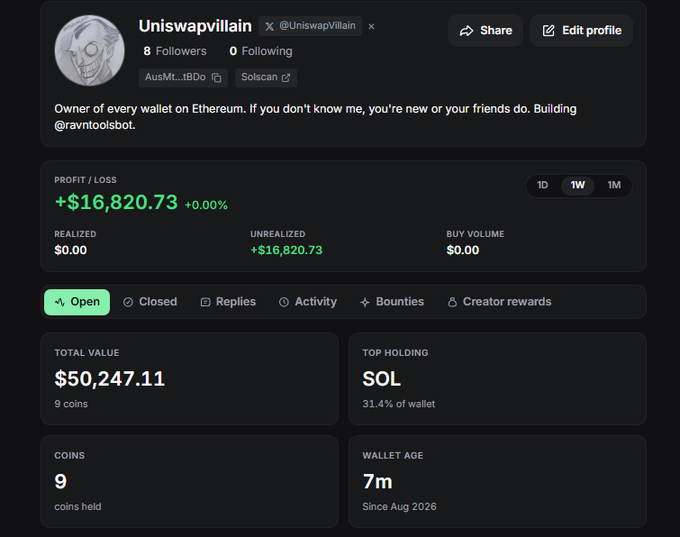Click the Share button
The width and height of the screenshot is (680, 537).
485,30
